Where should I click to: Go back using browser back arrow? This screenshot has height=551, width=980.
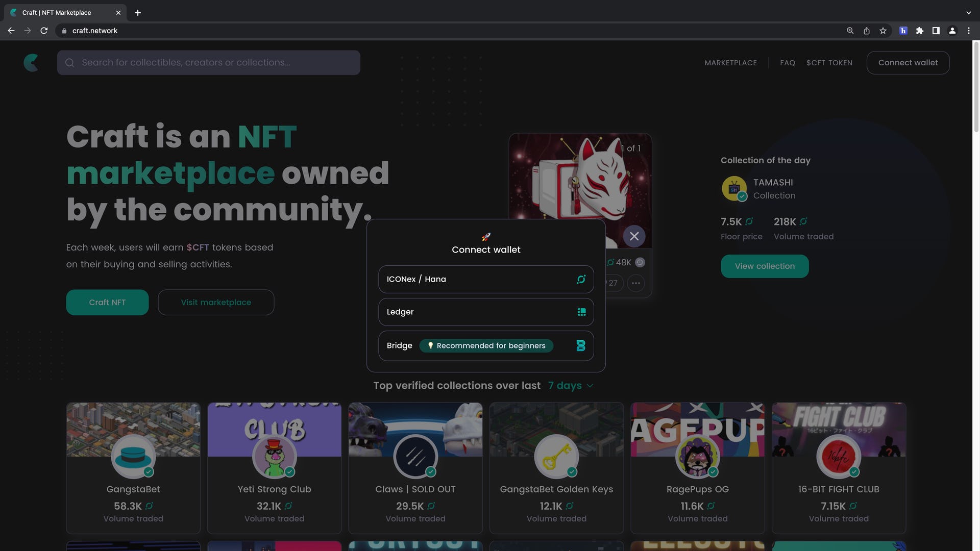point(11,31)
